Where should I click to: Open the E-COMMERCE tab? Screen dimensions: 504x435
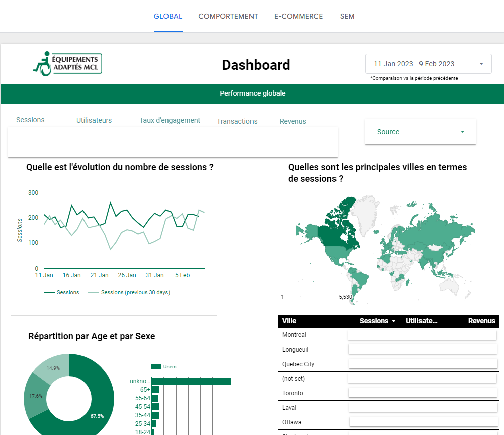[298, 16]
